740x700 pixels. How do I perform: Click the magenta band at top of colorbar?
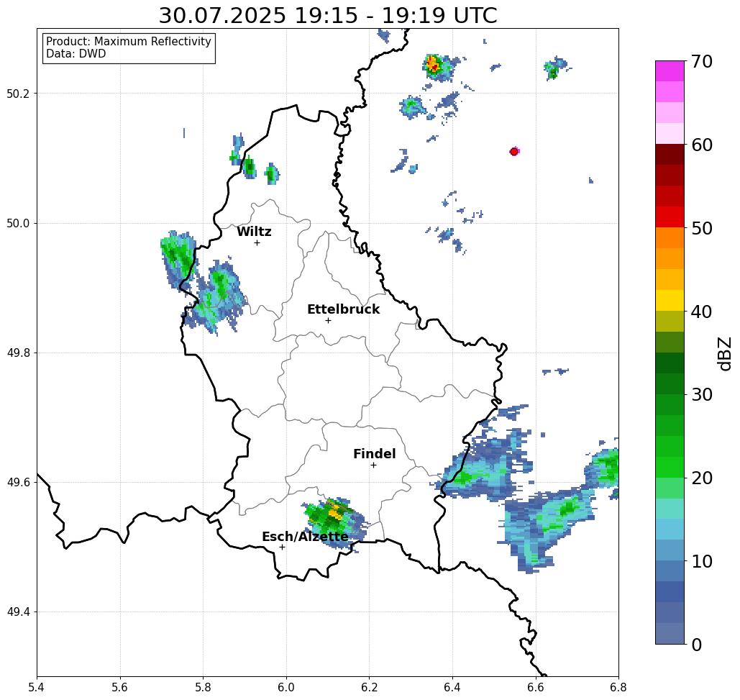pos(670,71)
